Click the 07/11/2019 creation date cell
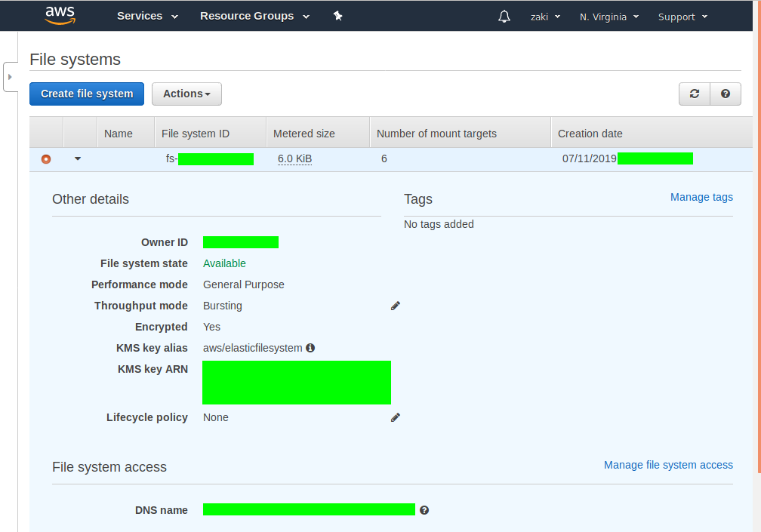 (589, 158)
